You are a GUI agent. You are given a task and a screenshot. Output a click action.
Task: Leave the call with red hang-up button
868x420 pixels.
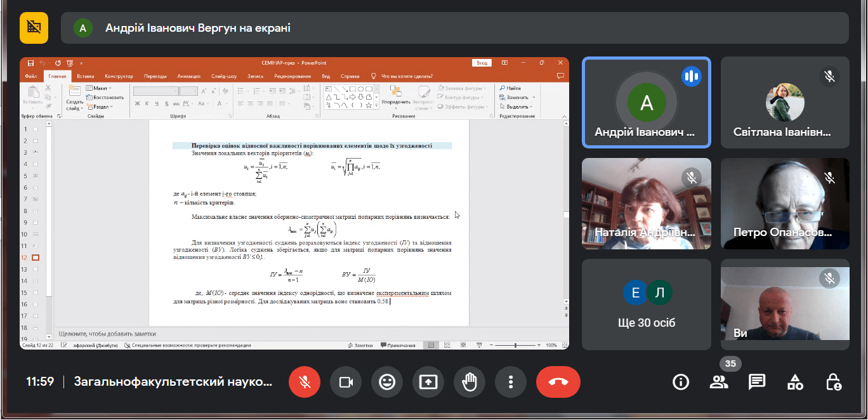[558, 382]
